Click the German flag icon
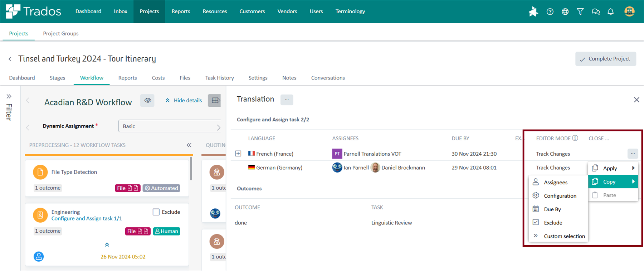 252,167
